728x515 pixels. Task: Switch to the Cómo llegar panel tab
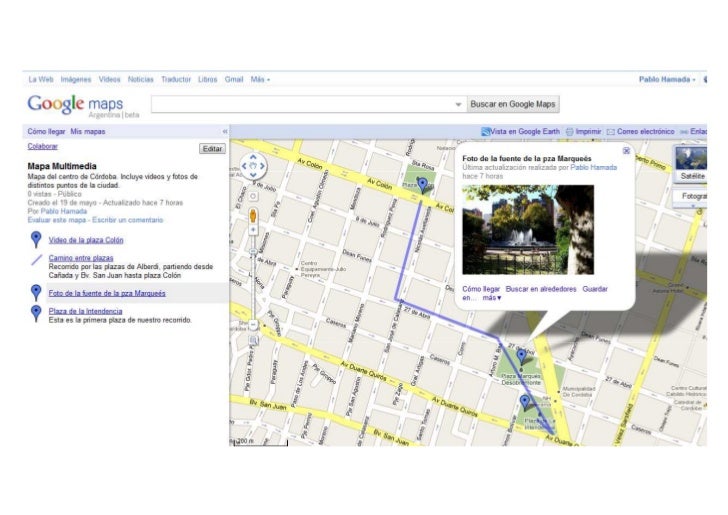[x=46, y=131]
